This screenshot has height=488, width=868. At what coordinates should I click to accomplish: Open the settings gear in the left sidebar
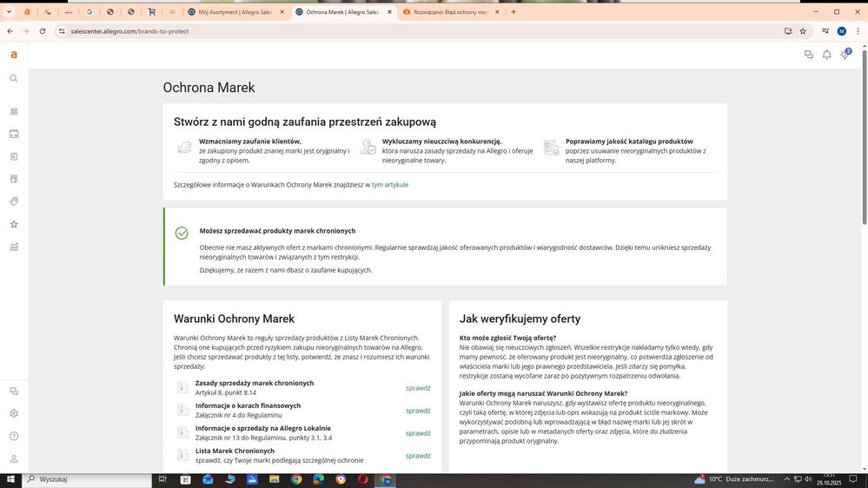pyautogui.click(x=14, y=413)
